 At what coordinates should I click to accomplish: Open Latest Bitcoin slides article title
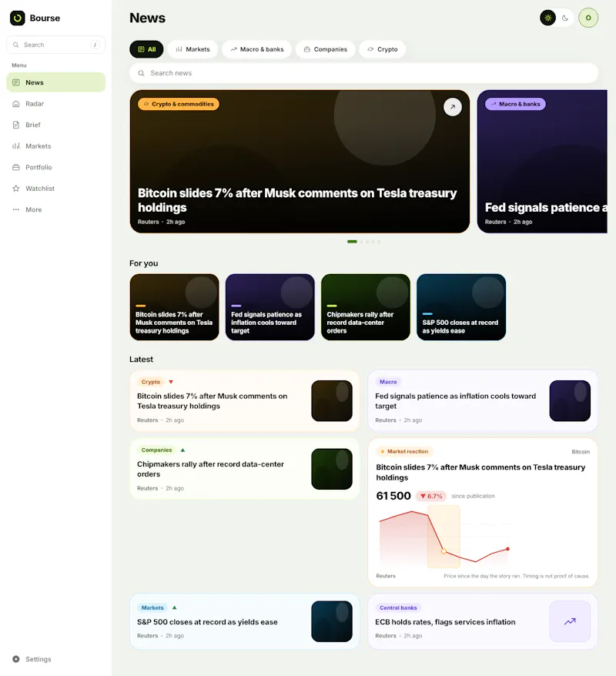212,401
